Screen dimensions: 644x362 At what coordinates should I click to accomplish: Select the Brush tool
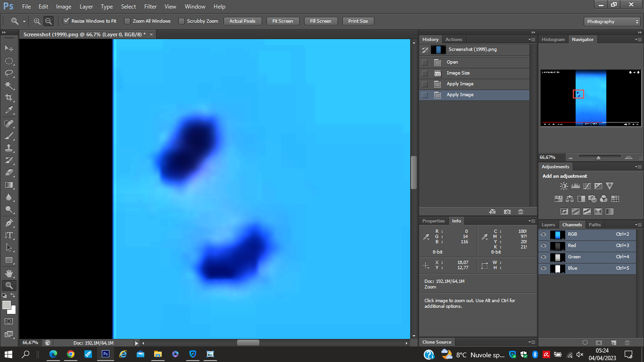click(x=9, y=136)
